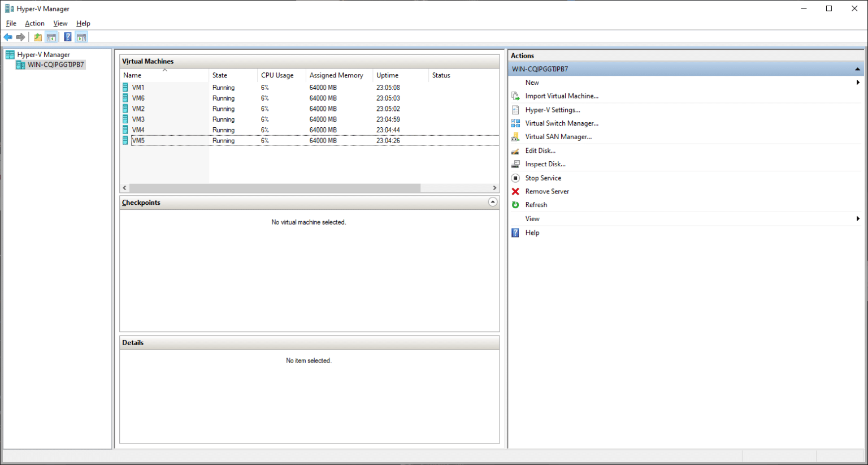Image resolution: width=868 pixels, height=465 pixels.
Task: Click the VM5 virtual machine icon
Action: pos(125,140)
